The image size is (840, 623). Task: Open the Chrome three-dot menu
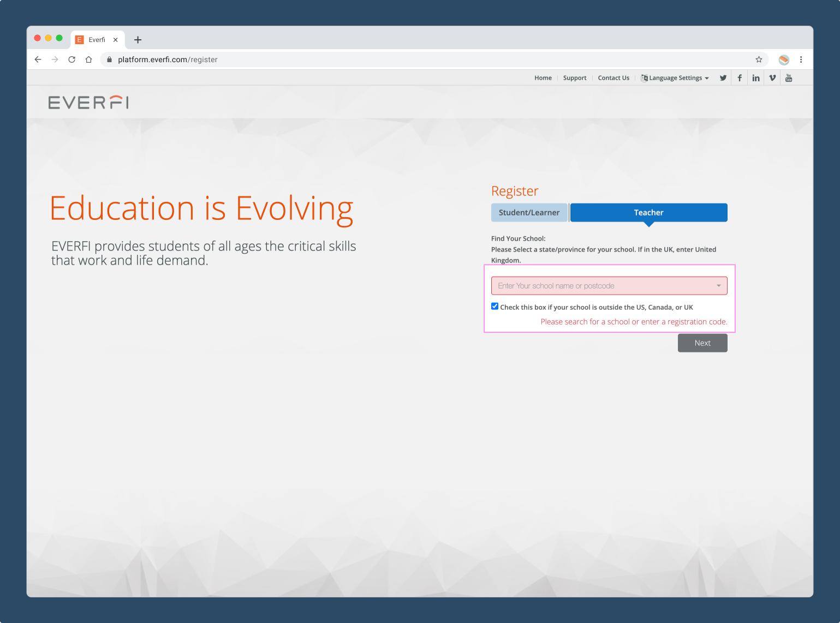[x=801, y=59]
